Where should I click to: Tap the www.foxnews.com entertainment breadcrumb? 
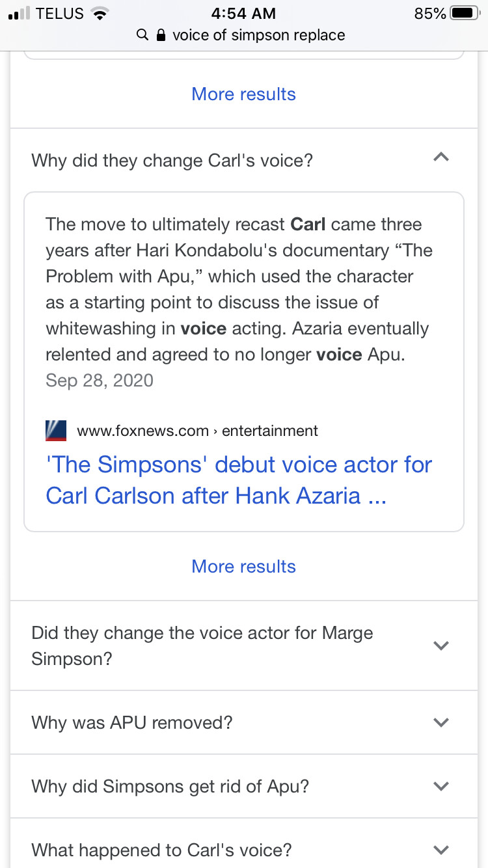(197, 431)
